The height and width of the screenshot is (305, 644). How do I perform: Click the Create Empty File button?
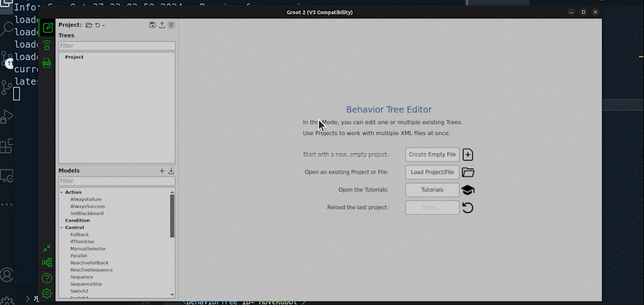click(432, 155)
